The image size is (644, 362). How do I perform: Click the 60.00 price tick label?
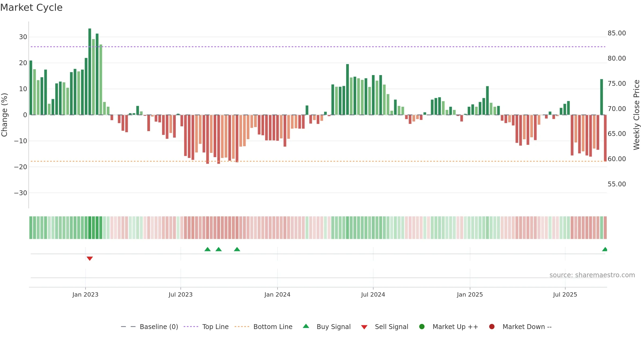[x=617, y=159]
